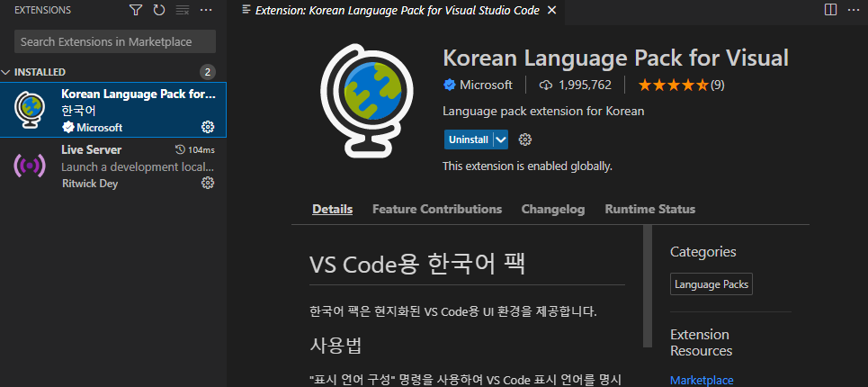868x387 pixels.
Task: Open the extensions filter funnel icon
Action: pyautogui.click(x=136, y=10)
